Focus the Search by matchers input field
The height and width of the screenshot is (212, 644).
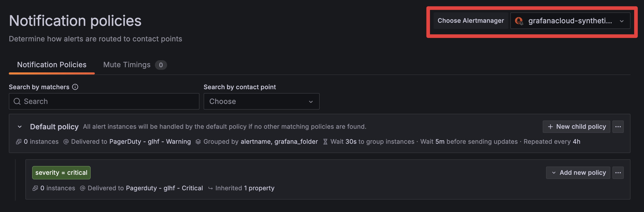(104, 101)
